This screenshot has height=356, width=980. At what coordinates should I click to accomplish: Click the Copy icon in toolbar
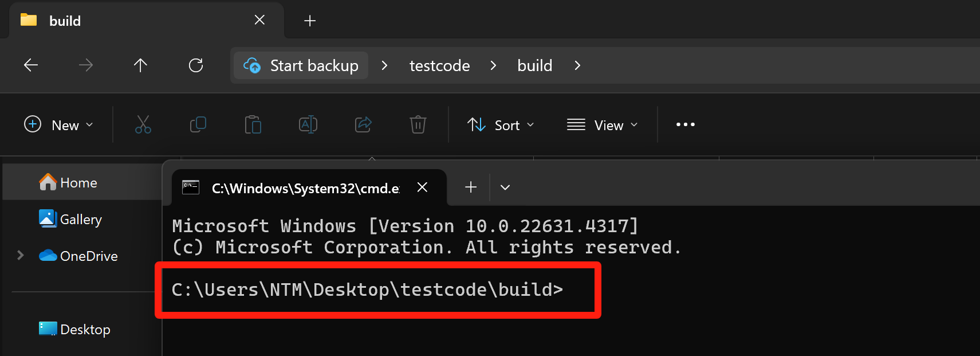(198, 124)
